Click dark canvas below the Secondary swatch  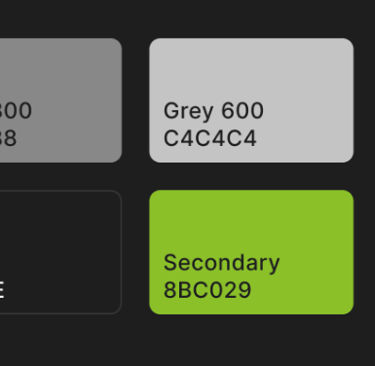251,340
